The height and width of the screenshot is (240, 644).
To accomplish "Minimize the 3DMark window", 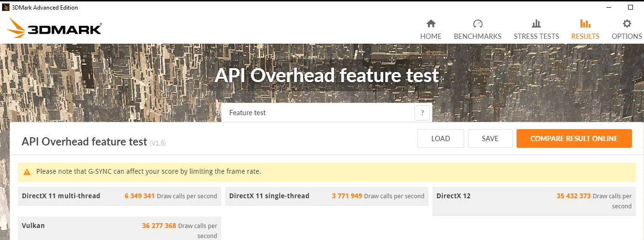I will click(x=608, y=7).
